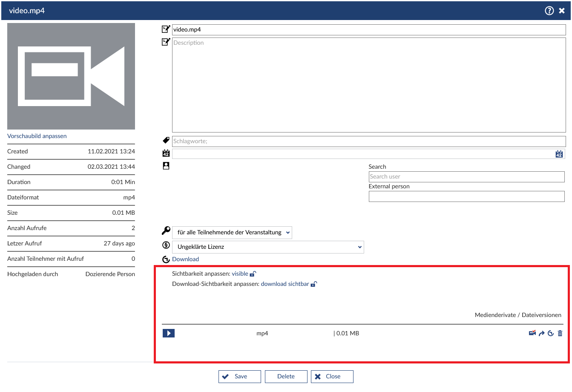This screenshot has width=572, height=392.
Task: Click the edit icon beside Description box
Action: [166, 42]
